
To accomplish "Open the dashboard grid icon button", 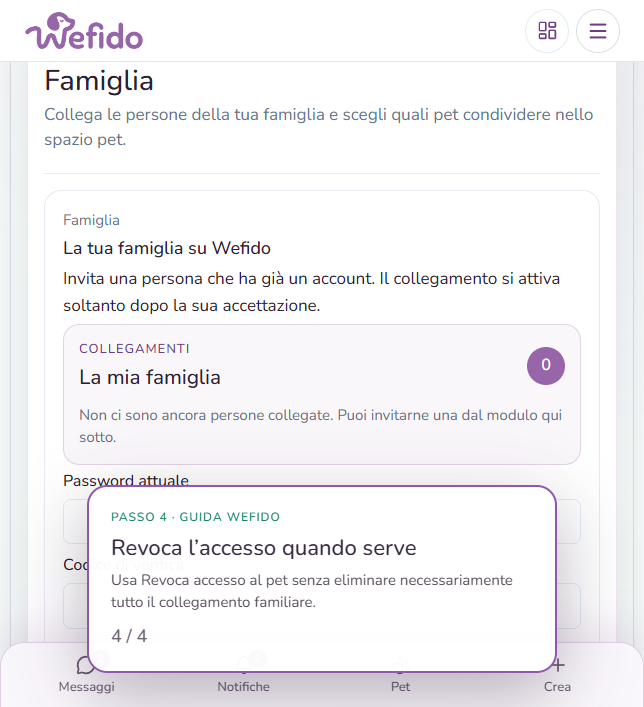I will point(547,31).
